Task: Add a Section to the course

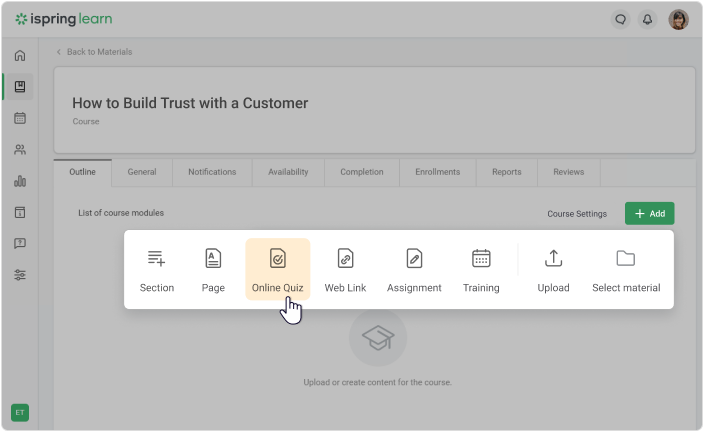Action: click(157, 271)
